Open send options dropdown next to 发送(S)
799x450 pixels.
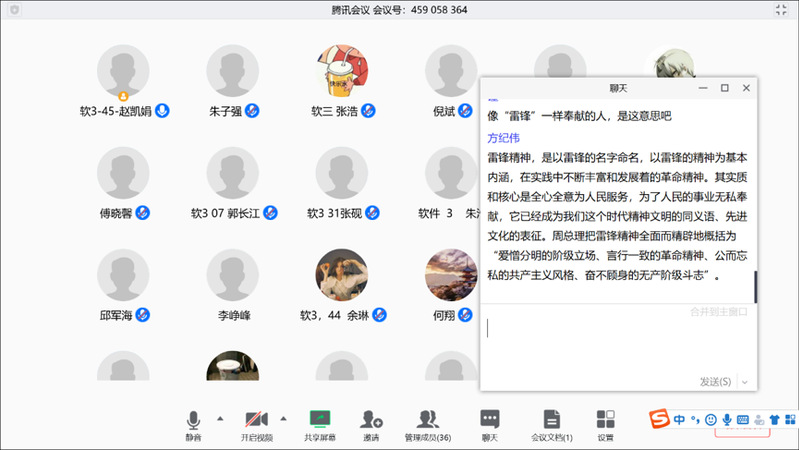coord(745,382)
